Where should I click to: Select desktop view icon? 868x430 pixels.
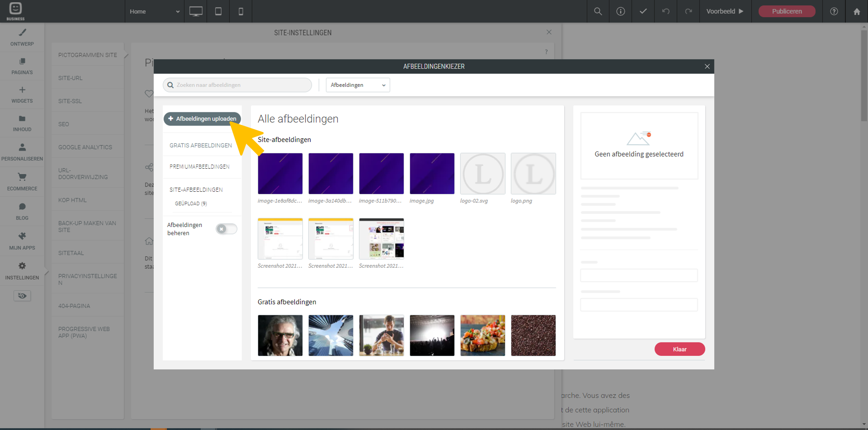(x=196, y=11)
